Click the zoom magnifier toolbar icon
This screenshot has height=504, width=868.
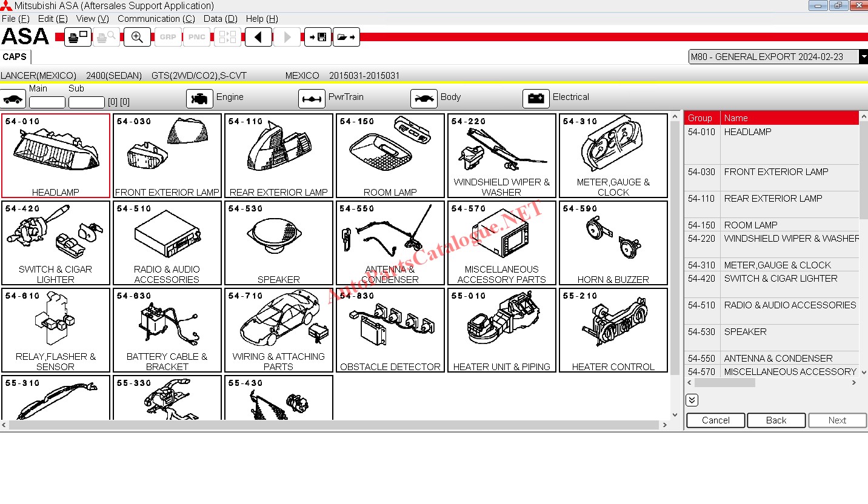point(137,37)
